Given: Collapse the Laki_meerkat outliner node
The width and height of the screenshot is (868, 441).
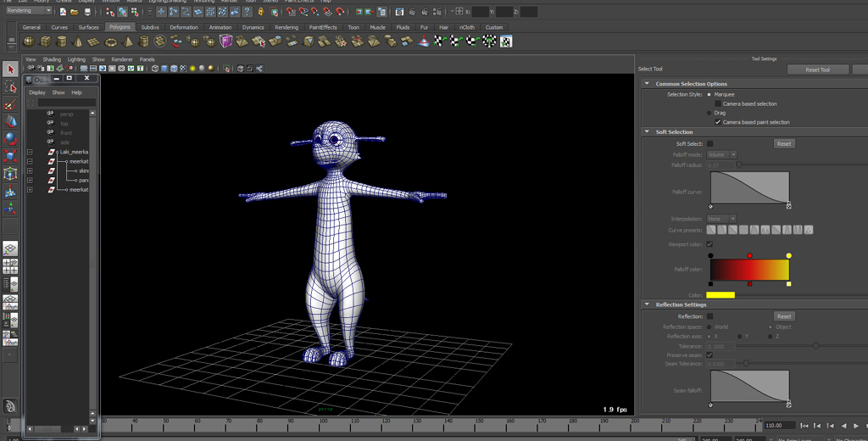Looking at the screenshot, I should pyautogui.click(x=30, y=153).
